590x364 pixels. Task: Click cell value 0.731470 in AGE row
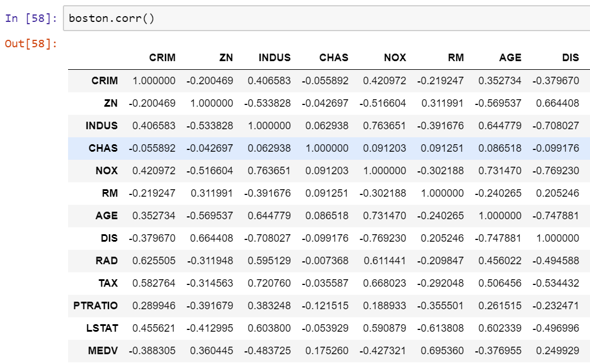point(385,216)
